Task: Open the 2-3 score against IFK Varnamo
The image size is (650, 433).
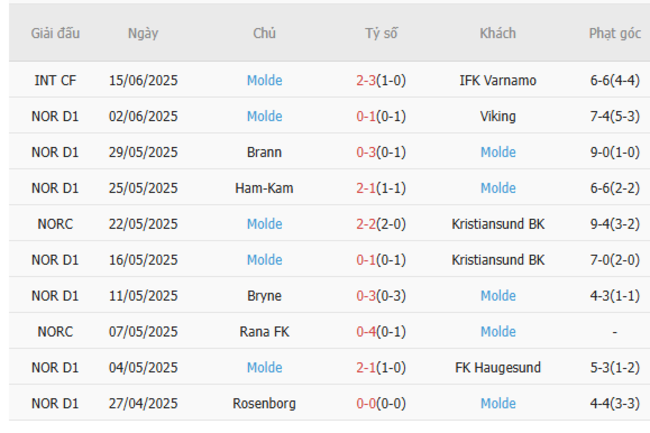Action: [365, 80]
